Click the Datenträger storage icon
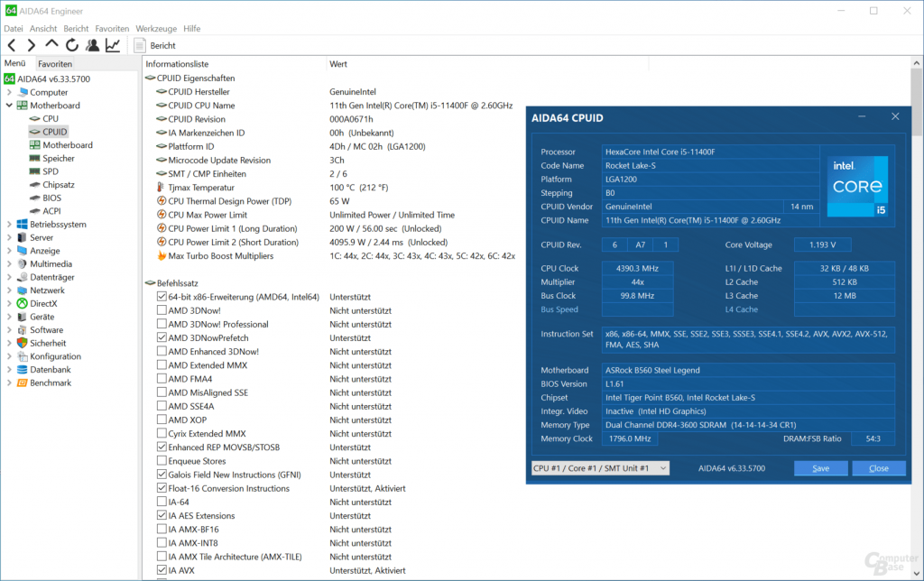The width and height of the screenshot is (924, 581). 23,277
